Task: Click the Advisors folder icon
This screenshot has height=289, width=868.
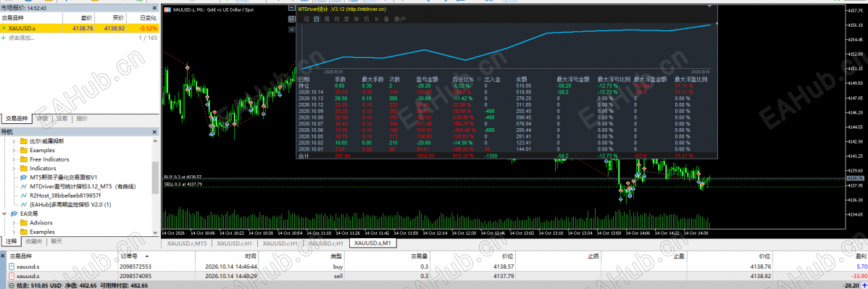Action: pyautogui.click(x=24, y=222)
